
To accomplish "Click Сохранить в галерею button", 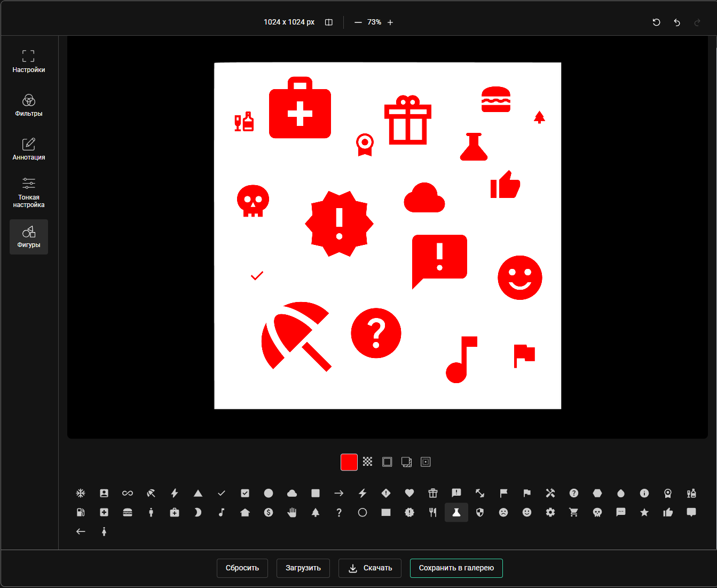I will coord(456,568).
